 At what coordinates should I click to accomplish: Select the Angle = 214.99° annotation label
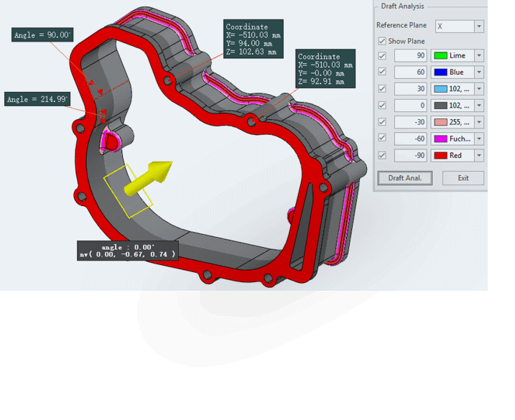tap(37, 99)
